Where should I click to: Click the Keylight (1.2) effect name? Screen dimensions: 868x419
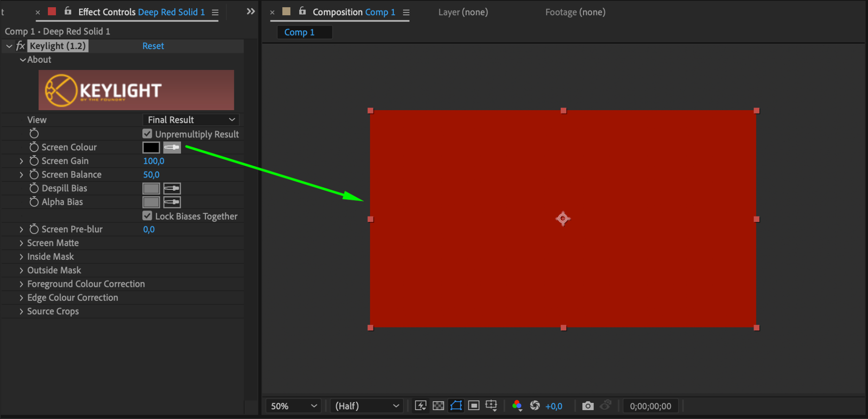[x=58, y=46]
